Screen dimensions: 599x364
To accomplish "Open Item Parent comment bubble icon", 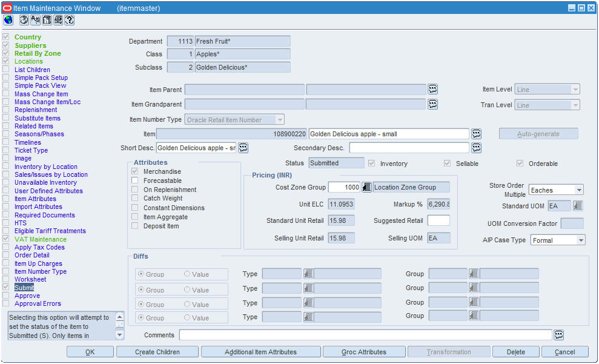I will tap(432, 89).
